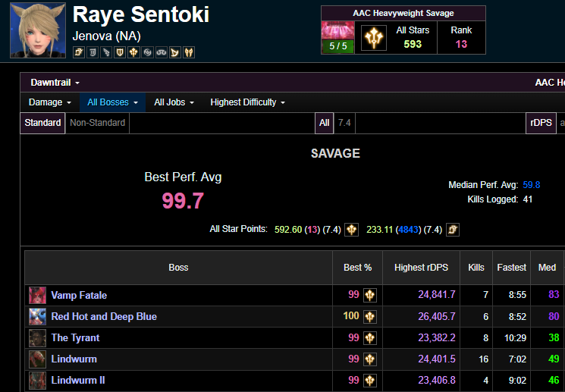Open the All Bosses dropdown
Viewport: 565px width, 392px height.
pos(112,102)
